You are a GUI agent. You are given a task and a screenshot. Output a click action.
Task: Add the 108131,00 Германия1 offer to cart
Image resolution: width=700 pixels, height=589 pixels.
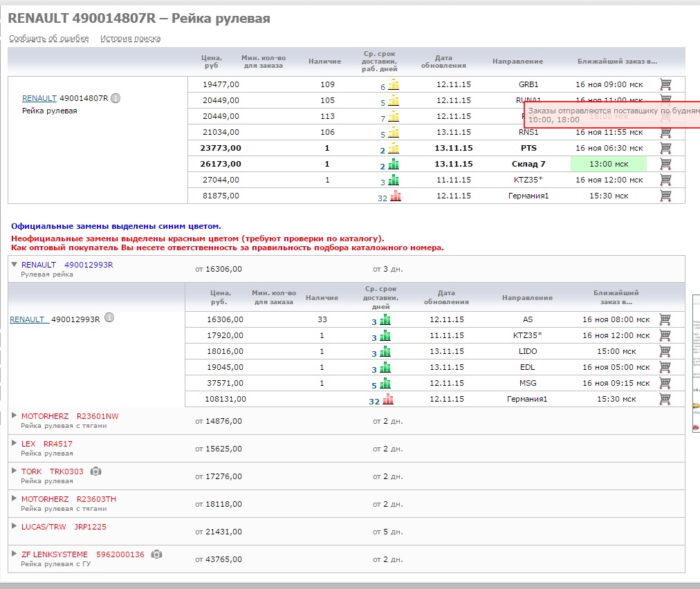pos(665,399)
